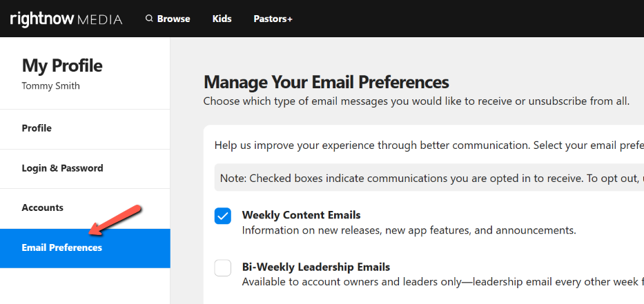Image resolution: width=644 pixels, height=304 pixels.
Task: Open the Browse menu item
Action: tap(173, 19)
